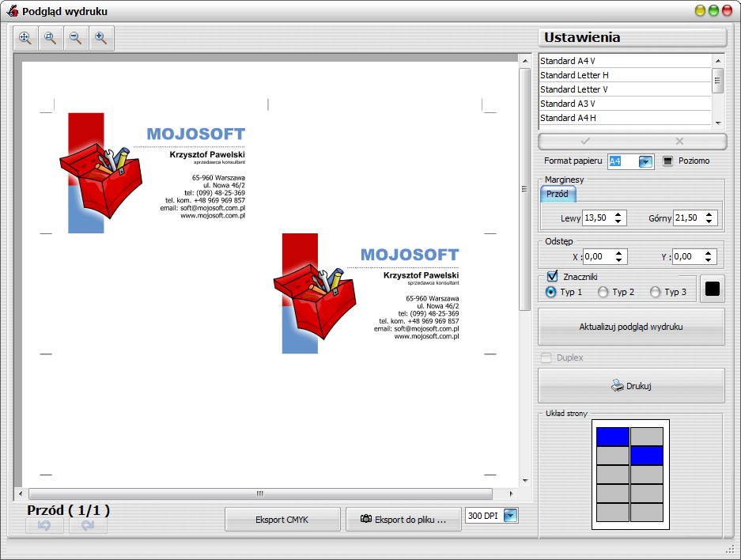The width and height of the screenshot is (741, 560).
Task: Decrease the Odstęp X value
Action: click(618, 260)
